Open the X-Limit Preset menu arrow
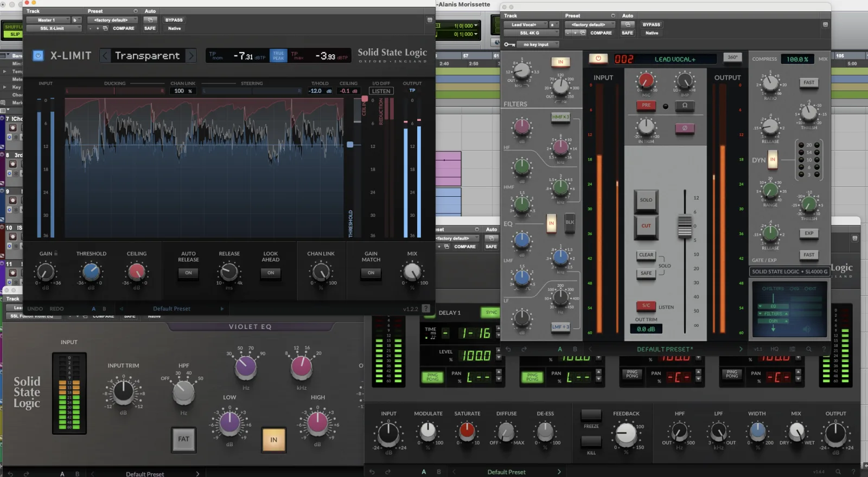Screen dimensions: 868x477 [136, 11]
